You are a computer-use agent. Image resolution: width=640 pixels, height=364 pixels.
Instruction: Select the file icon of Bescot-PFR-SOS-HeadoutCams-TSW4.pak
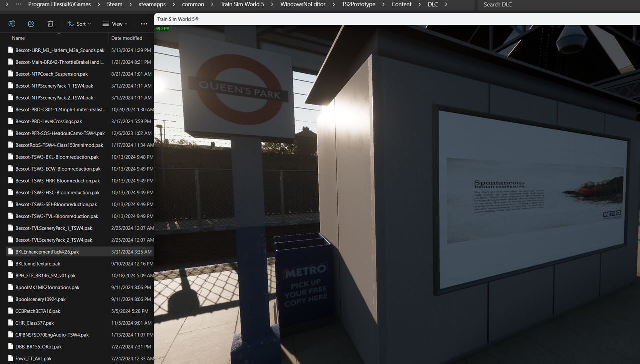tap(11, 133)
